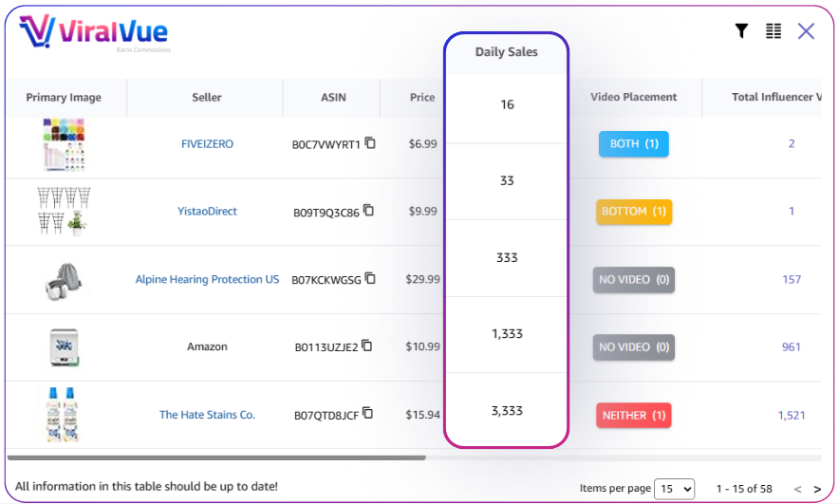Screen dimensions: 839x504
Task: Sort by the Seller column header
Action: pyautogui.click(x=207, y=98)
